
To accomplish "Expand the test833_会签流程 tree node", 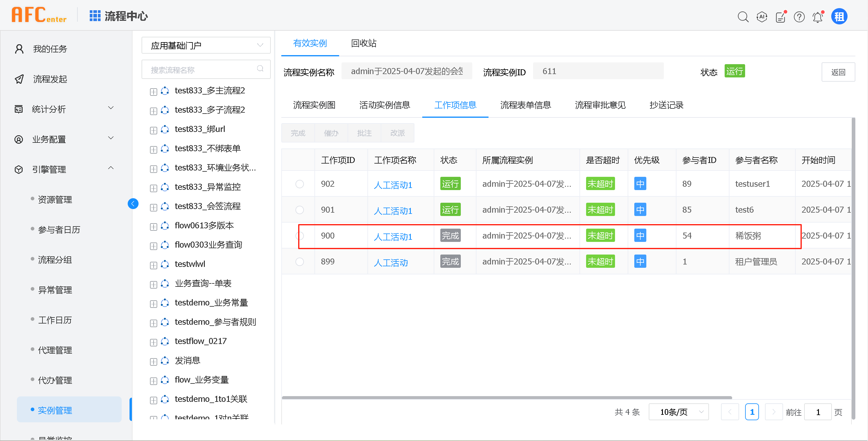I will [154, 208].
